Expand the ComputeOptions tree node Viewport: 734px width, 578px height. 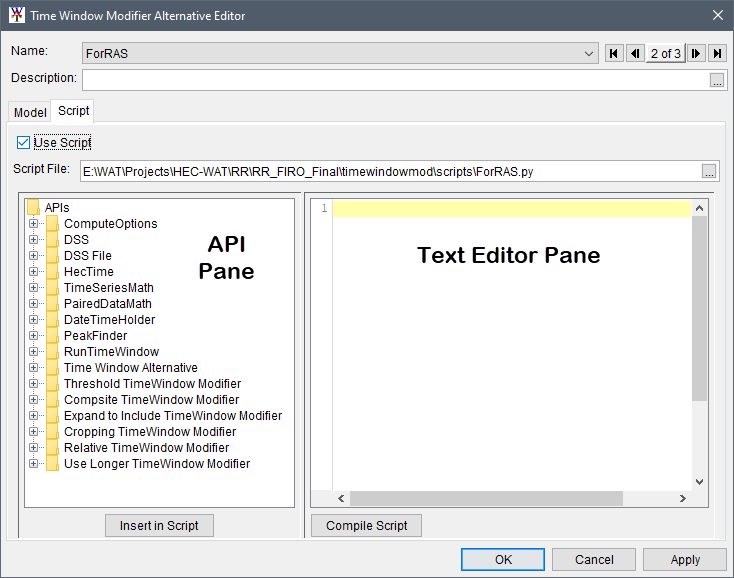tap(33, 224)
